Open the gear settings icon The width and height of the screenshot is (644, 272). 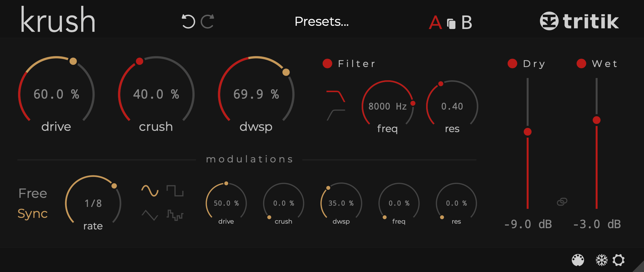tap(619, 260)
